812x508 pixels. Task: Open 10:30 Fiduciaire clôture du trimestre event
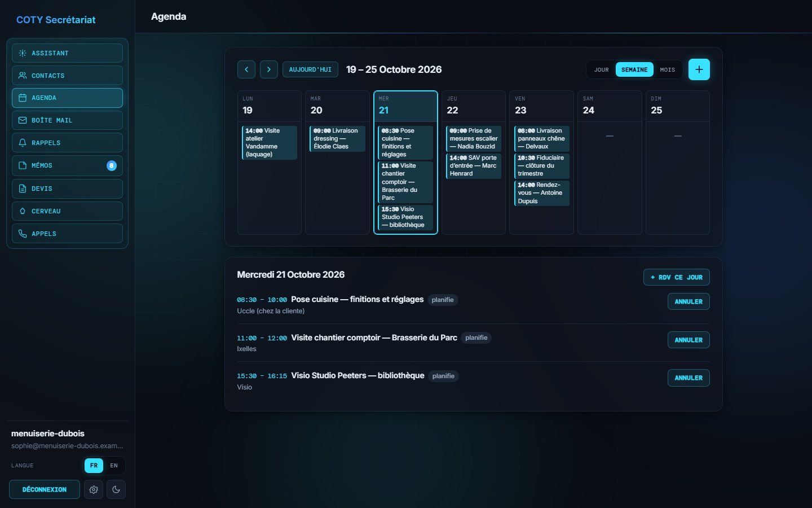point(541,166)
